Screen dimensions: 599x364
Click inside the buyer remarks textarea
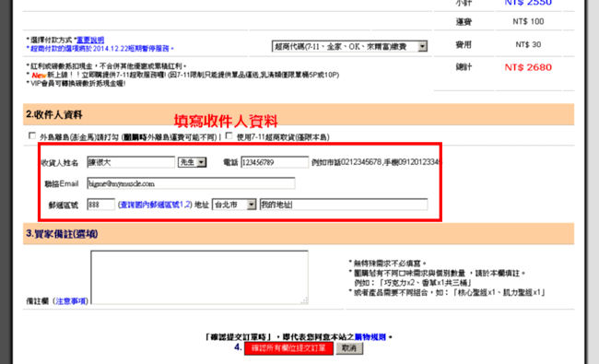199,277
